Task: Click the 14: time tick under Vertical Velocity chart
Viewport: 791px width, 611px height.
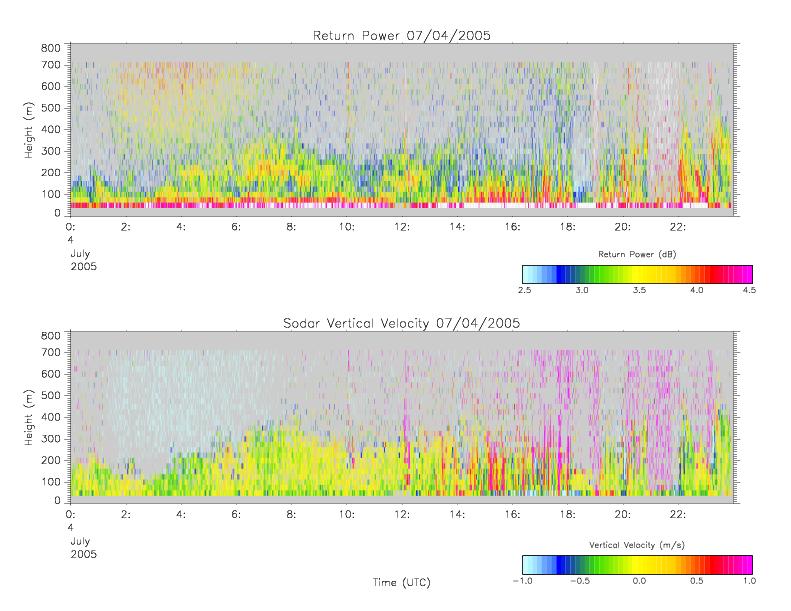Action: click(457, 514)
